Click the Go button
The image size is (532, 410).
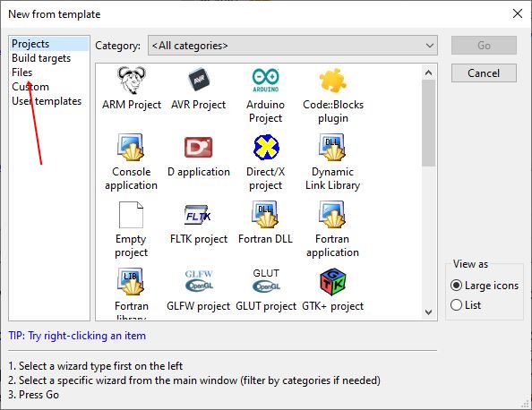pos(484,46)
